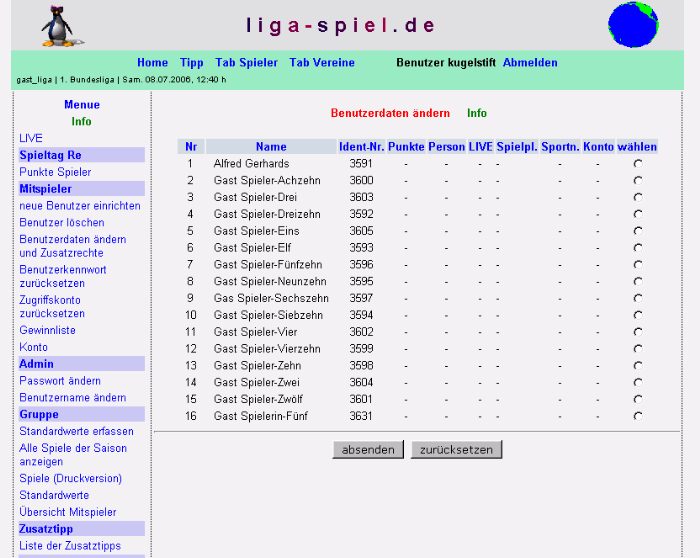Open Gewinnliste in sidebar menu
Screen dimensions: 700x558
(x=47, y=330)
